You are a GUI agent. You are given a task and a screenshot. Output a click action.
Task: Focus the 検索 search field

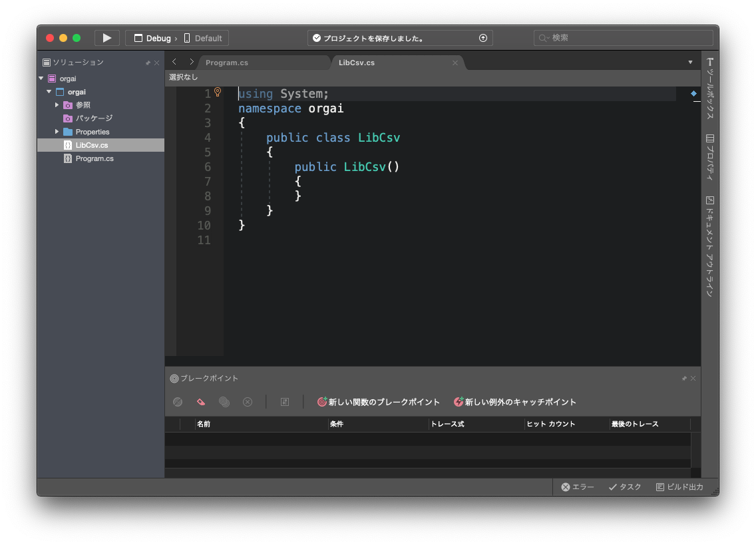623,38
